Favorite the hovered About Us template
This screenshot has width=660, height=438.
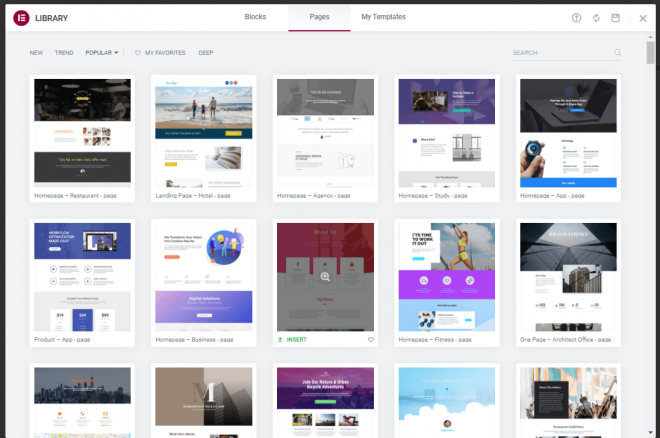click(x=370, y=340)
